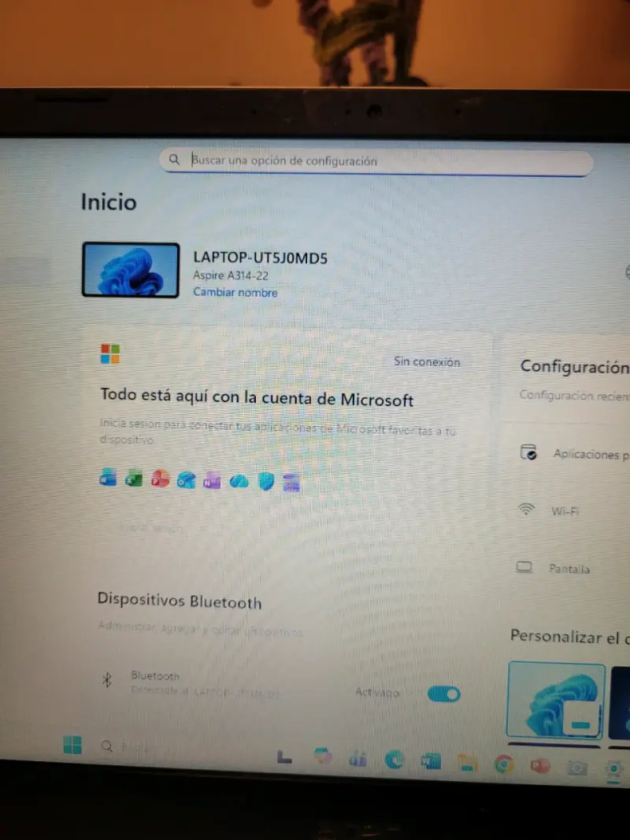This screenshot has height=840, width=630.
Task: Click the dark L-shaped taskbar icon
Action: click(284, 757)
